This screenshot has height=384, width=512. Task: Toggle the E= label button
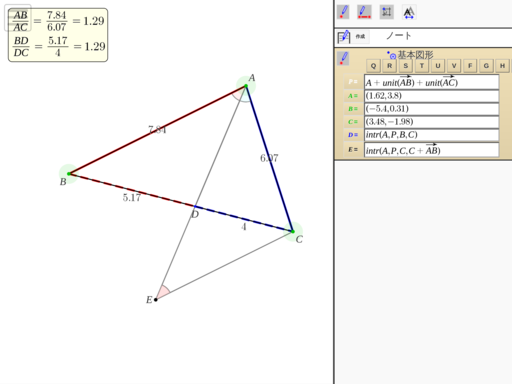coord(353,150)
